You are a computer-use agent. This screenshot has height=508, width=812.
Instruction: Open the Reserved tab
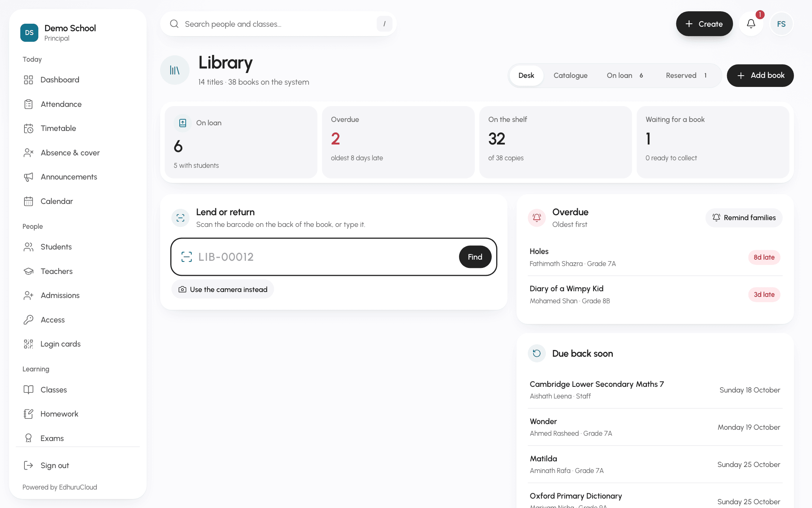point(686,76)
